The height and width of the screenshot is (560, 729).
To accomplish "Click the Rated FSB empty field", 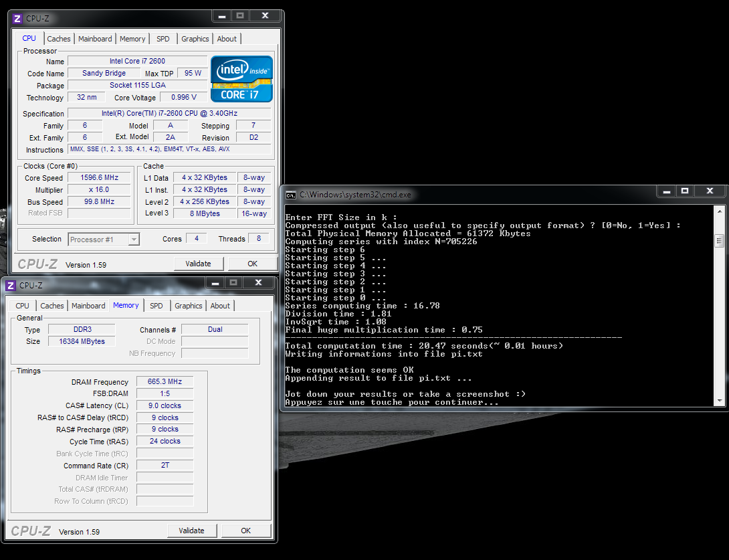I will pos(99,213).
